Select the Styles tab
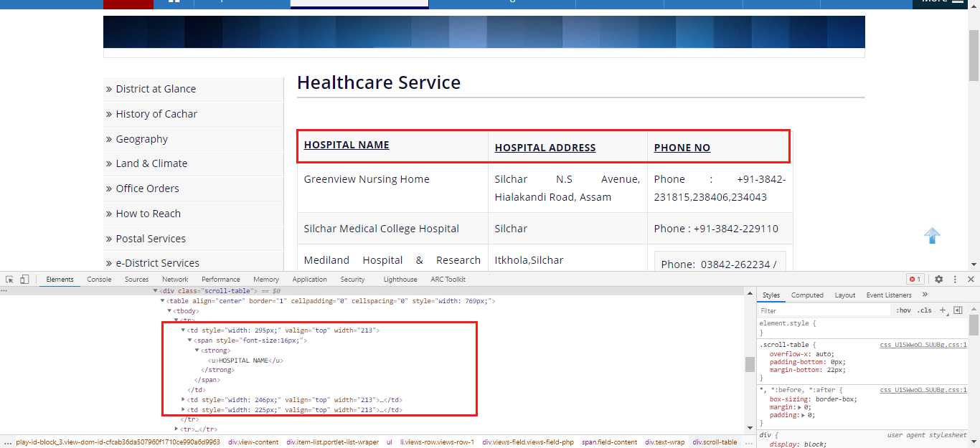The image size is (980, 448). (771, 295)
